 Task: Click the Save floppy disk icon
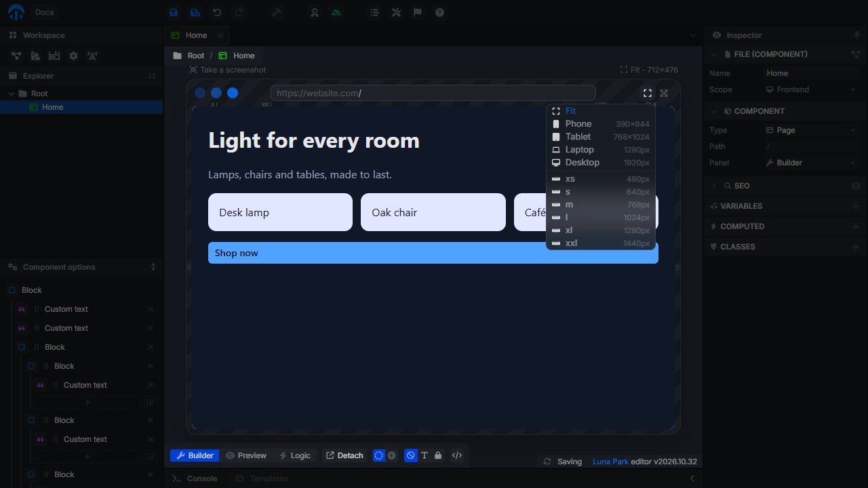174,12
